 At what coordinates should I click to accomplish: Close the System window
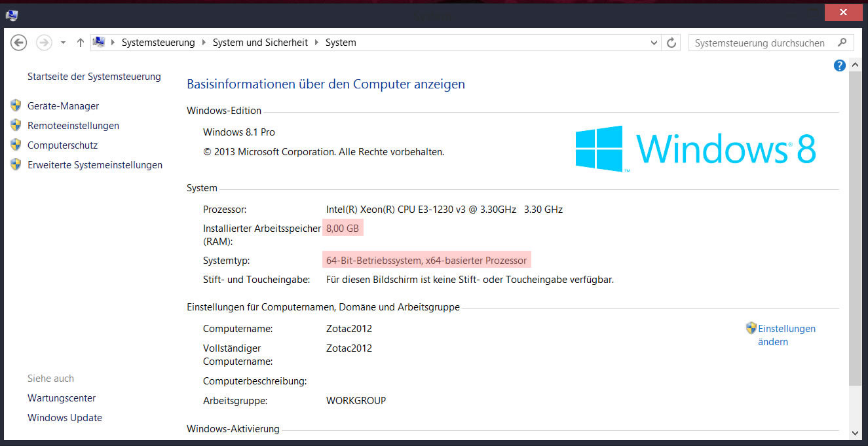(843, 12)
